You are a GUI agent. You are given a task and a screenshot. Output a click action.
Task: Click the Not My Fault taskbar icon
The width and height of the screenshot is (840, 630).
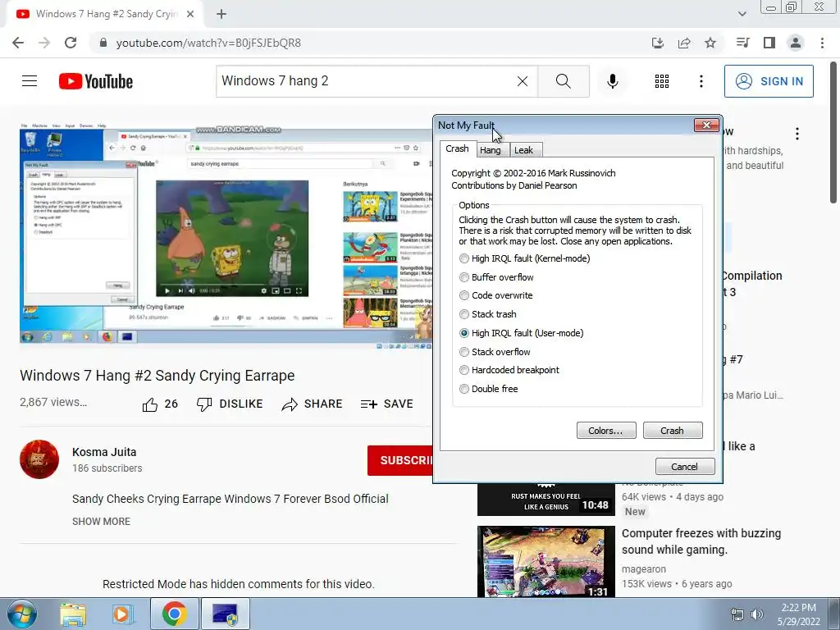click(x=225, y=614)
